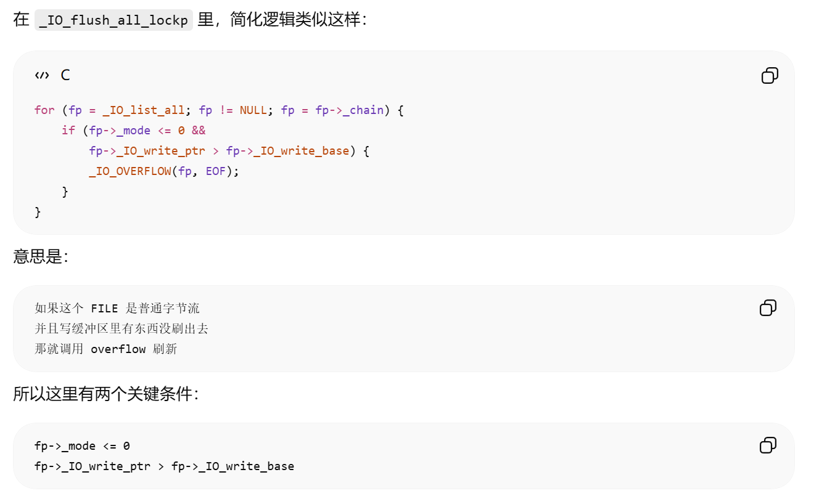Click the 意思是 paragraph text
Image resolution: width=827 pixels, height=504 pixels.
tap(41, 256)
